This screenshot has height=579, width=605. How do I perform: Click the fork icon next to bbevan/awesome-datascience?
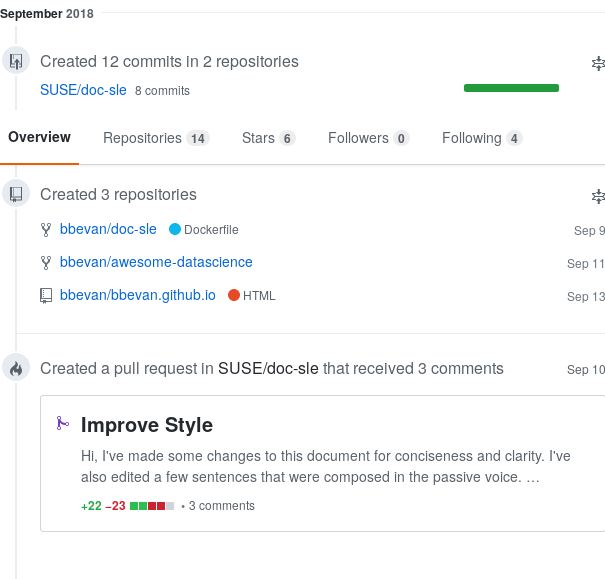(46, 263)
